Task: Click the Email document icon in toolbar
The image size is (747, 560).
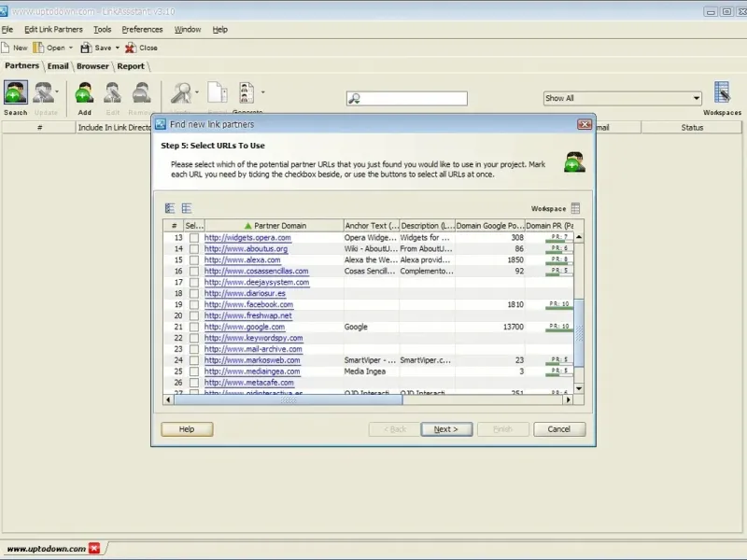Action: coord(218,92)
